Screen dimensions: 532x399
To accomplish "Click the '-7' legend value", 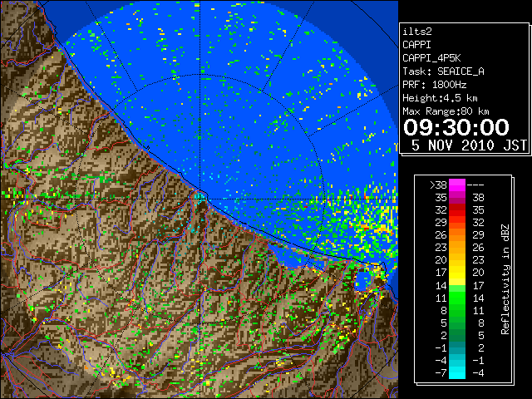I will [441, 372].
